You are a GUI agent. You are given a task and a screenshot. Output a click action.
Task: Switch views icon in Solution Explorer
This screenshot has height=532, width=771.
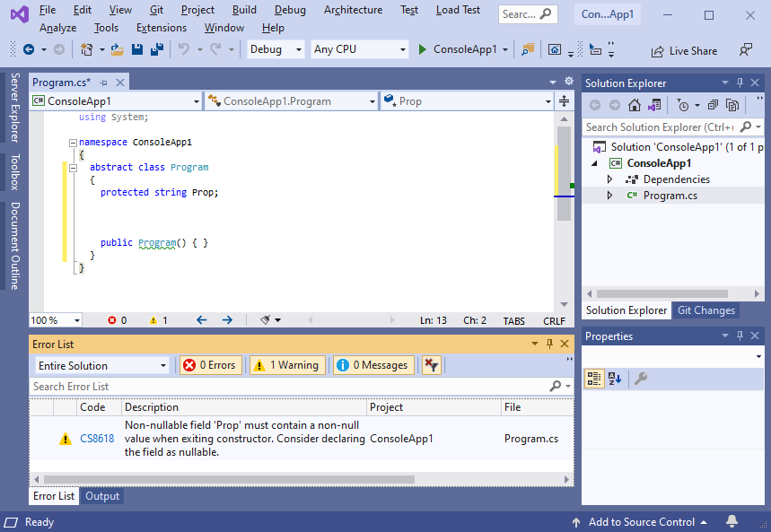point(654,105)
